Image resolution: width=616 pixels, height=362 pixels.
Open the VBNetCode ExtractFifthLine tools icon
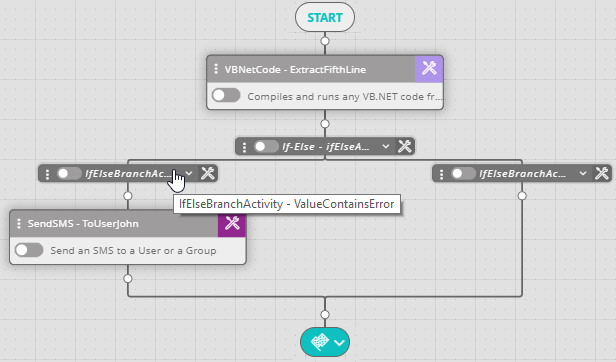(429, 69)
